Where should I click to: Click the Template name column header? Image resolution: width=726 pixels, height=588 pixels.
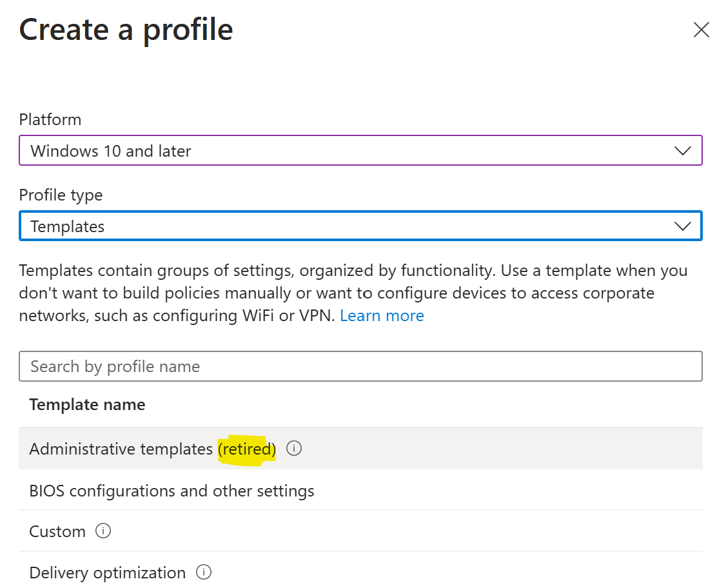[x=87, y=405]
